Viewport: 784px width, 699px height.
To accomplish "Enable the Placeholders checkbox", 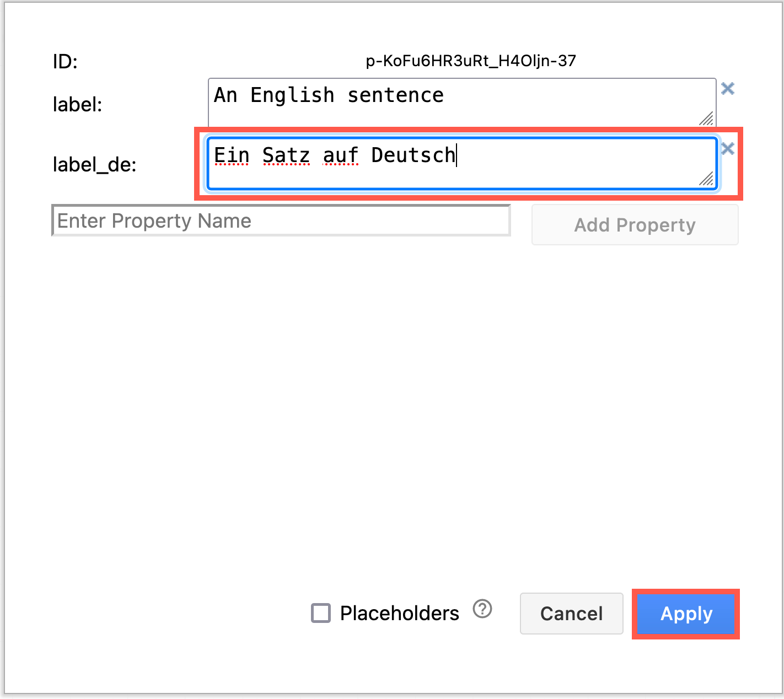I will (x=320, y=613).
